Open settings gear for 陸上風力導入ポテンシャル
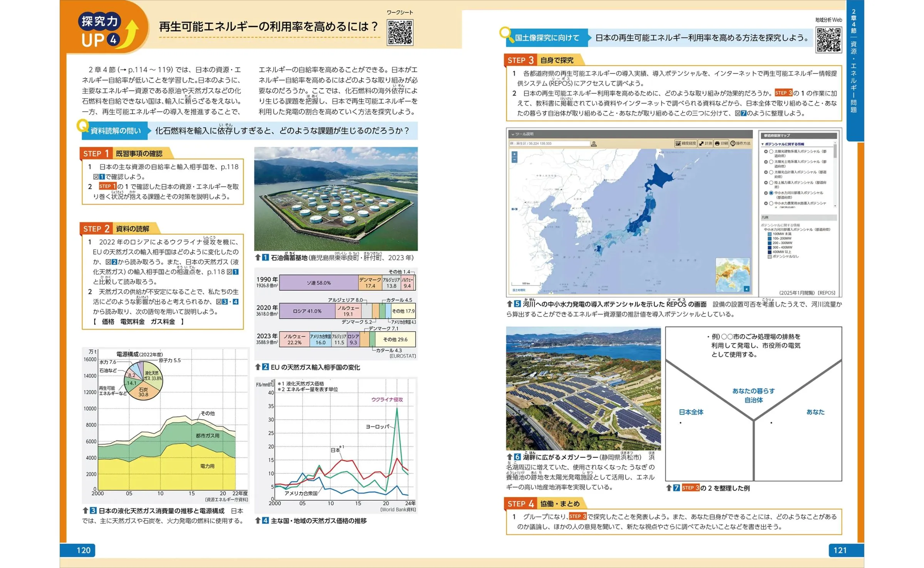The image size is (924, 568). [x=766, y=183]
